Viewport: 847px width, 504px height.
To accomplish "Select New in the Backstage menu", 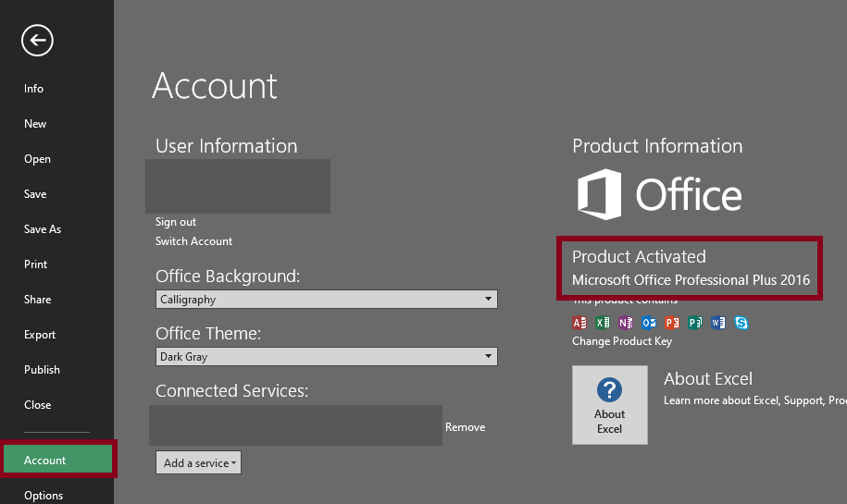I will click(35, 124).
